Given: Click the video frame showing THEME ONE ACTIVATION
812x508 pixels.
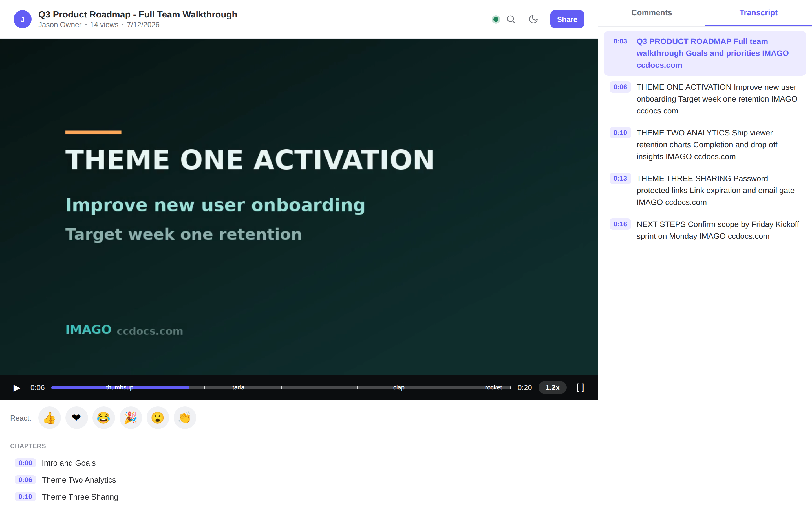Looking at the screenshot, I should (299, 207).
